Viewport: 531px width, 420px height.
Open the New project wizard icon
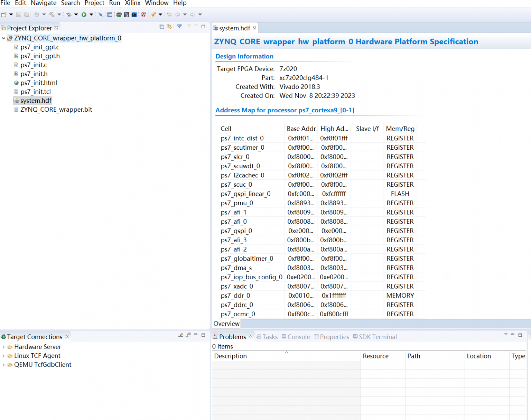pos(4,15)
